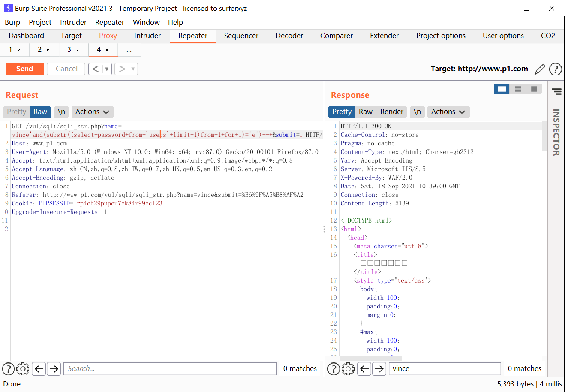Viewport: 565px width, 392px height.
Task: Switch response to Render view
Action: tap(392, 112)
